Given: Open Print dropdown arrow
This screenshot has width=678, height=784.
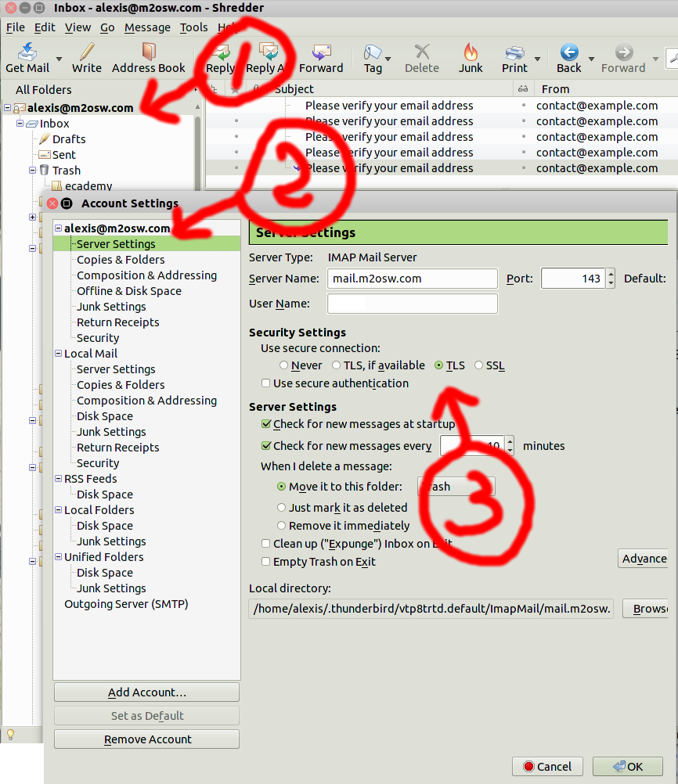Looking at the screenshot, I should click(x=537, y=59).
